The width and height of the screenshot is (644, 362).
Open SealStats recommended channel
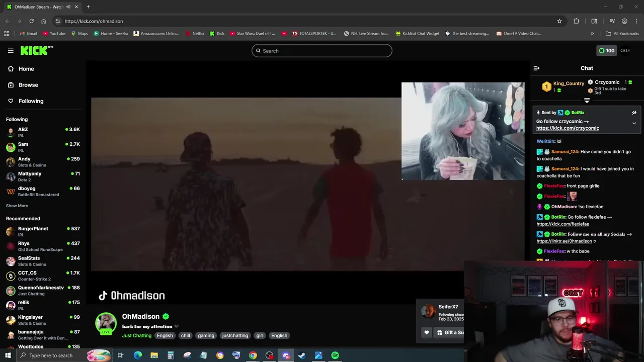pyautogui.click(x=43, y=261)
